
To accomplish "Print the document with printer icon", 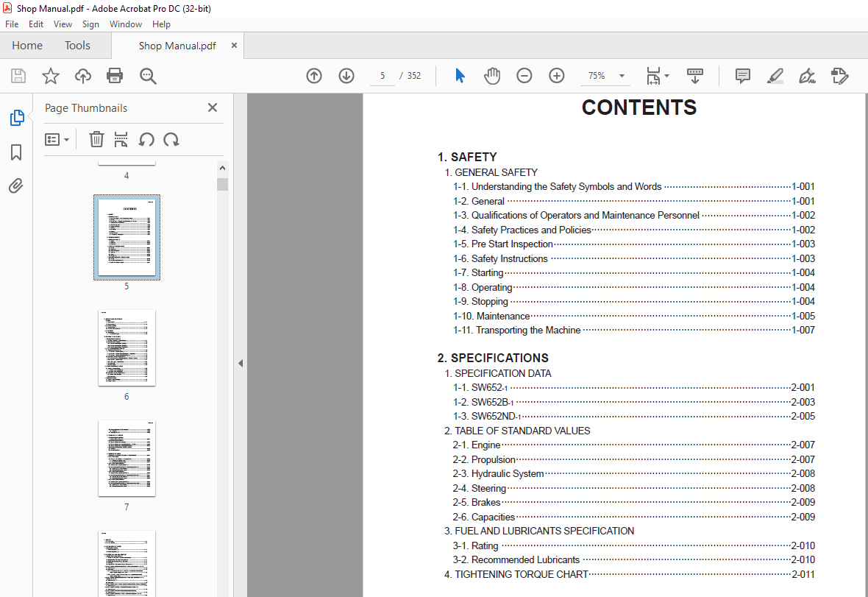I will click(x=115, y=76).
